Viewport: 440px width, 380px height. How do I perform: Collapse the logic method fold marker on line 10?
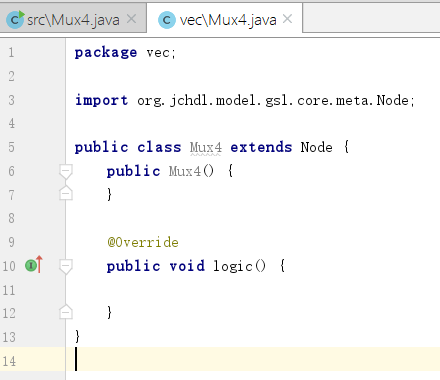66,266
